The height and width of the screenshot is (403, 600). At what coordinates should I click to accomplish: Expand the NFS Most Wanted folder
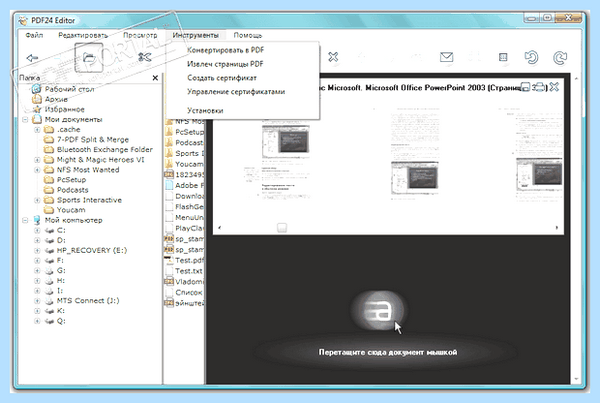coord(37,170)
